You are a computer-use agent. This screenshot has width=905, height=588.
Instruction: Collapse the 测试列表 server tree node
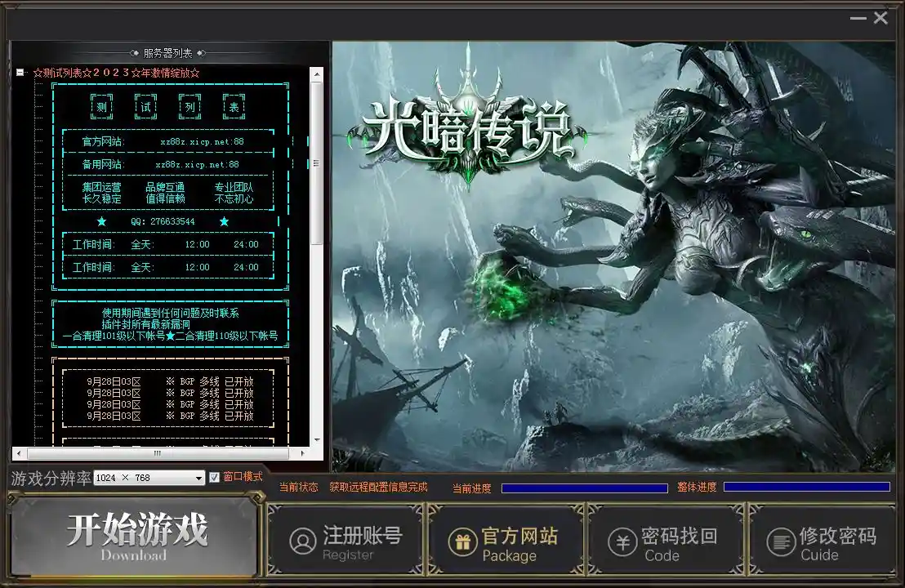20,73
